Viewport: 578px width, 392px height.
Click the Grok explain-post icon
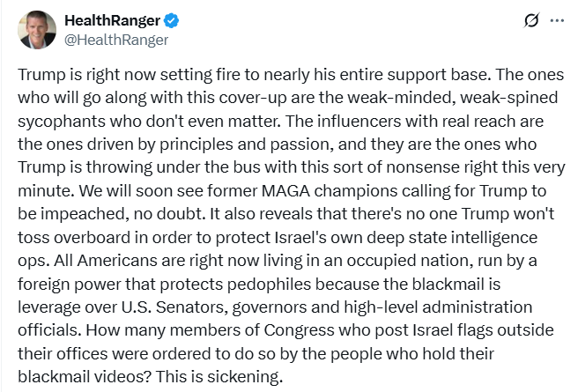tap(531, 20)
